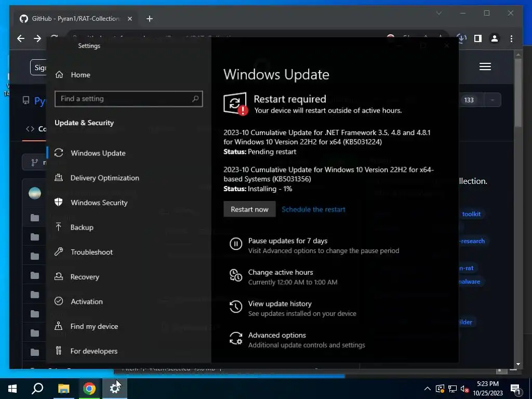Open the Windows Start menu
Viewport: 532px width, 399px height.
point(12,389)
